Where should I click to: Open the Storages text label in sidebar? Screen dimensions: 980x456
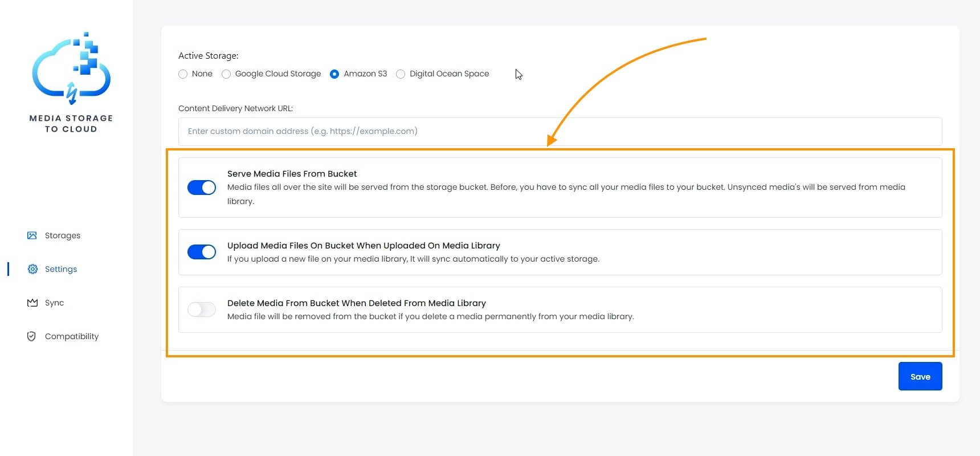tap(63, 235)
